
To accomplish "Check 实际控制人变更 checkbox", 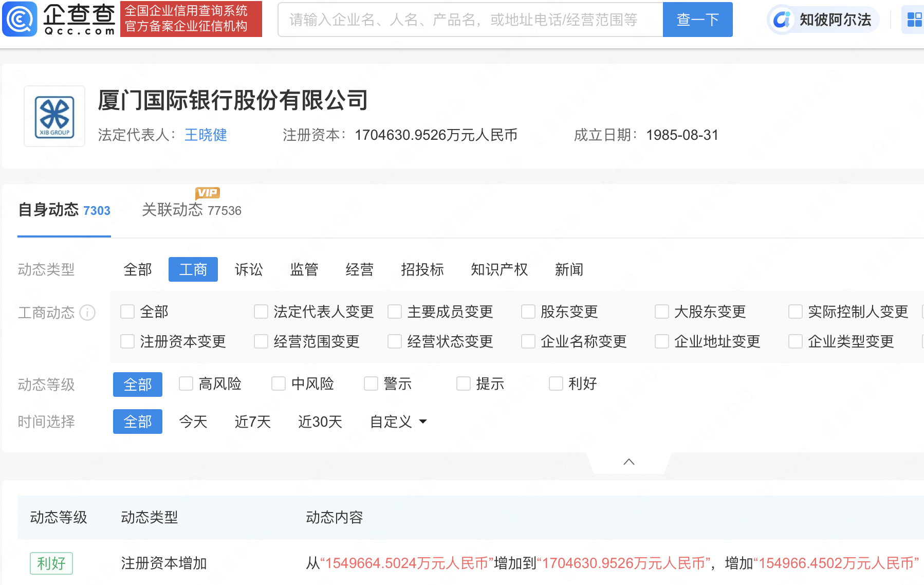I will pyautogui.click(x=796, y=312).
